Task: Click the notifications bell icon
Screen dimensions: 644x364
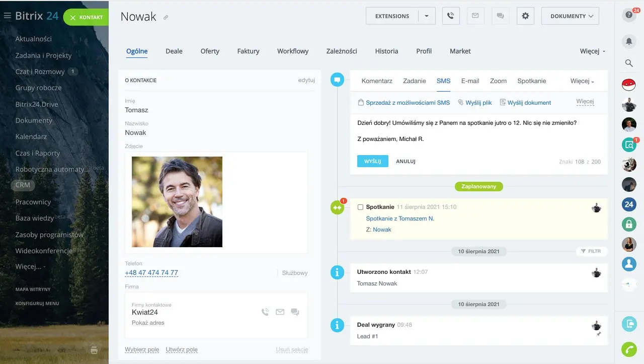Action: [x=628, y=41]
